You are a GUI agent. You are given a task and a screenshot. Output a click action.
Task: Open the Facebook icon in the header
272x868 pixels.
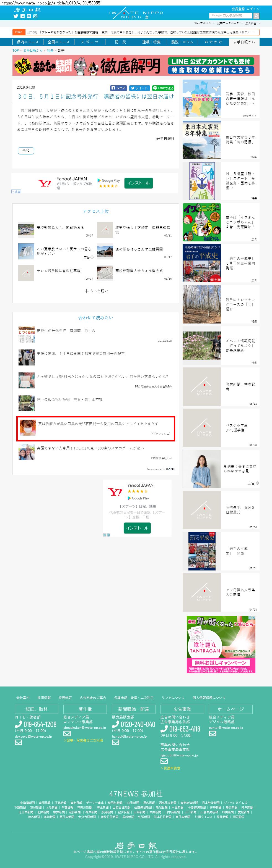coord(22,16)
